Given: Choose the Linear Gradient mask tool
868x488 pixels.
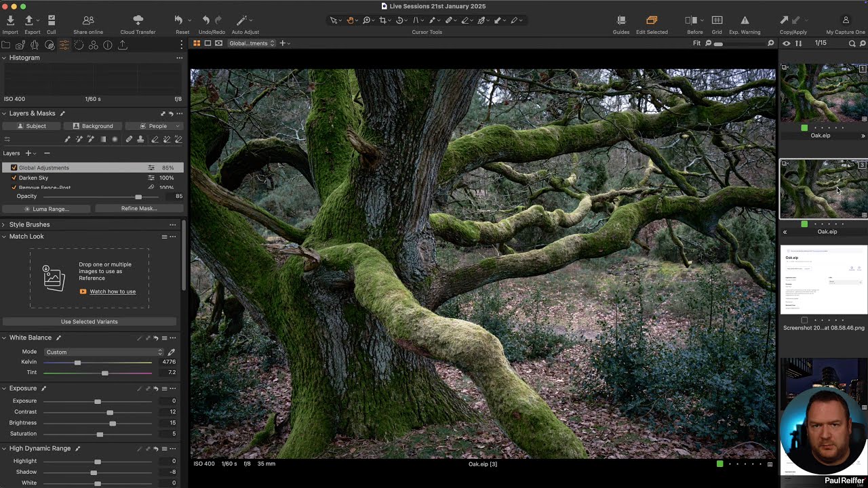Looking at the screenshot, I should [103, 140].
